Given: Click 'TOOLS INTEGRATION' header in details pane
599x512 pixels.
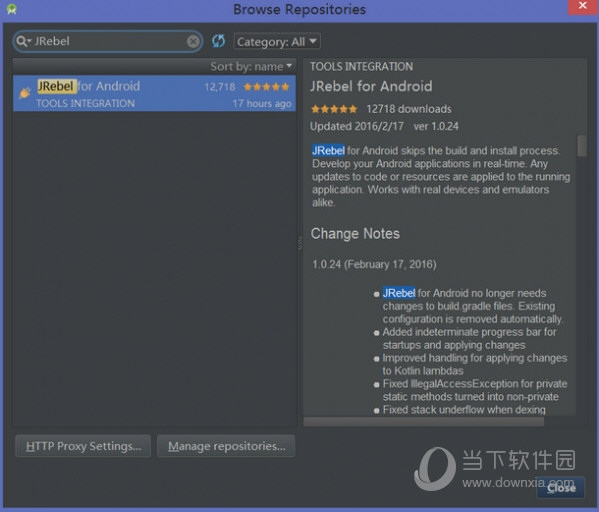Looking at the screenshot, I should [361, 66].
